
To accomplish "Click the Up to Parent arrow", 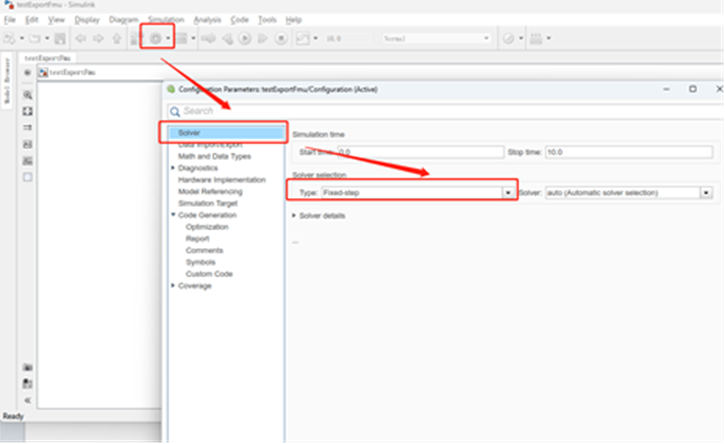I will (x=117, y=38).
